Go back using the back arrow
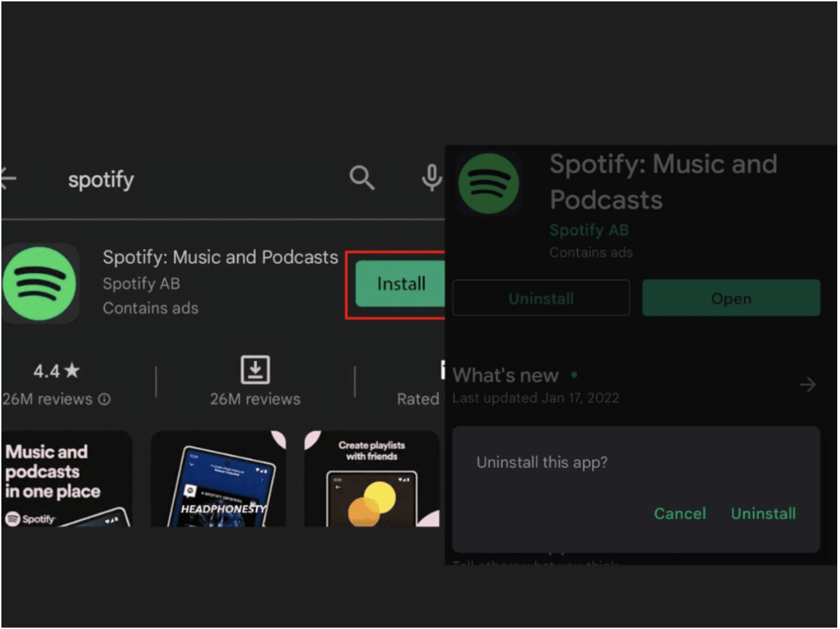Image resolution: width=840 pixels, height=629 pixels. click(x=8, y=179)
